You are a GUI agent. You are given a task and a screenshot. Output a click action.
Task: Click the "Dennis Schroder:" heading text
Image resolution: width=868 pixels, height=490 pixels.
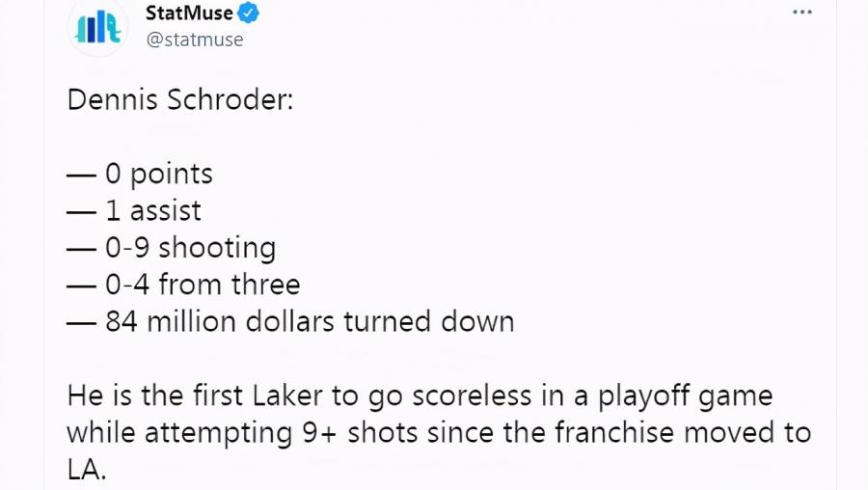coord(180,100)
